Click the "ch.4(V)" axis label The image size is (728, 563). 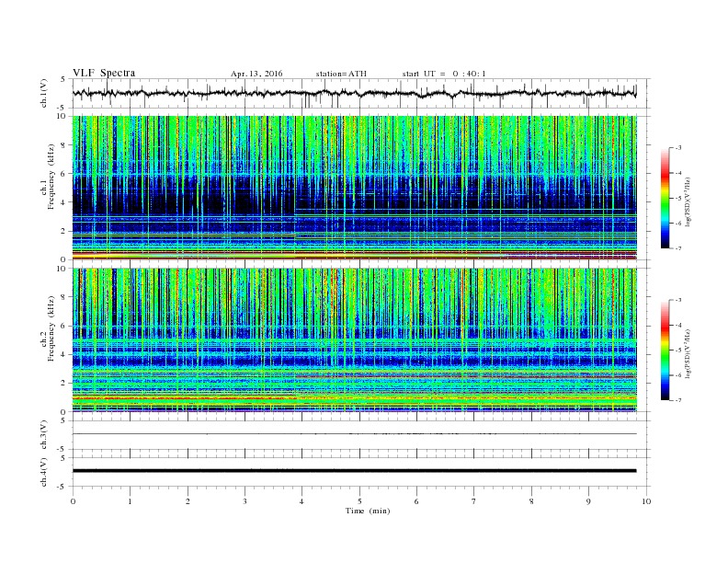[44, 472]
